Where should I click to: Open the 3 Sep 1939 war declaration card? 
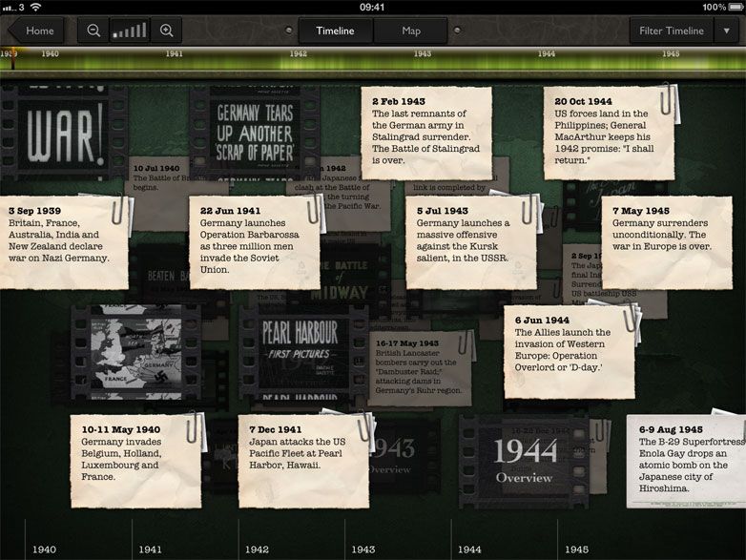coord(64,242)
